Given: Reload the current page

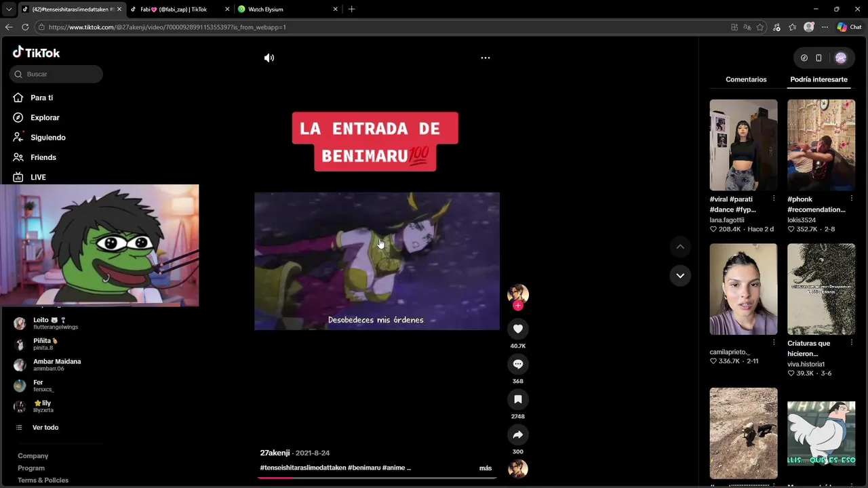Looking at the screenshot, I should tap(25, 27).
